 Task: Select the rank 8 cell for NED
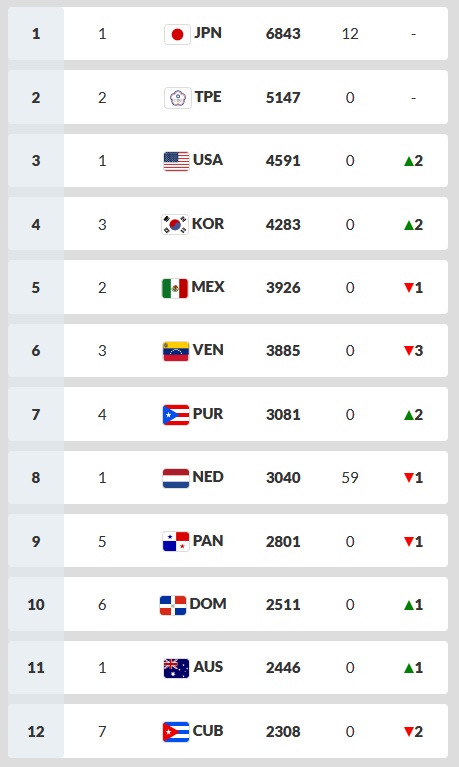[x=36, y=478]
